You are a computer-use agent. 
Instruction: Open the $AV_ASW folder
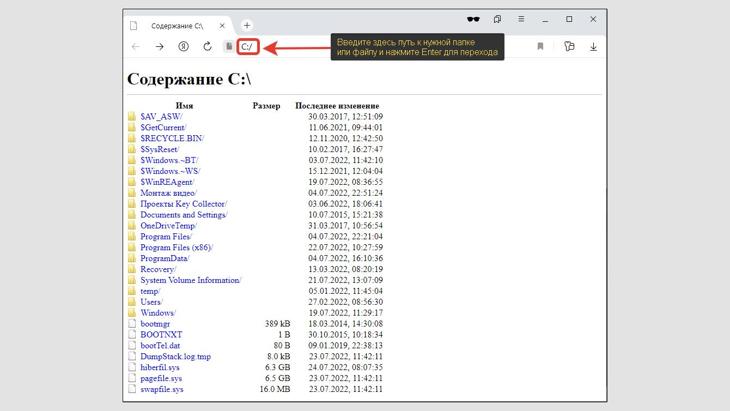pos(162,116)
